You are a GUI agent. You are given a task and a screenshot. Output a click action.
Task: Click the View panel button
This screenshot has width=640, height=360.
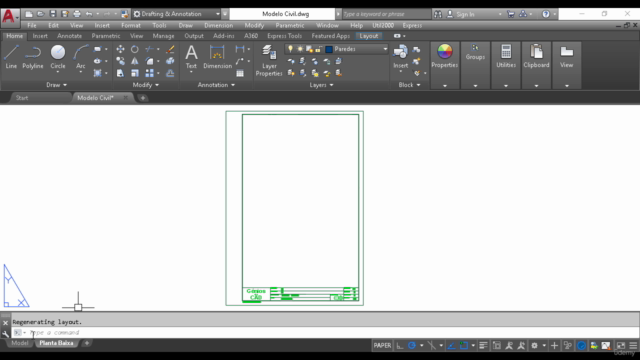[567, 56]
